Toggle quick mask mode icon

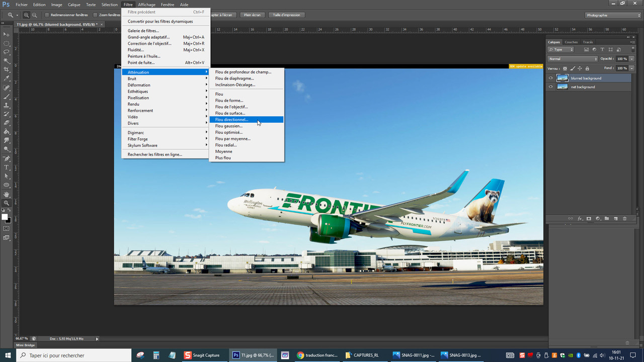pyautogui.click(x=7, y=228)
